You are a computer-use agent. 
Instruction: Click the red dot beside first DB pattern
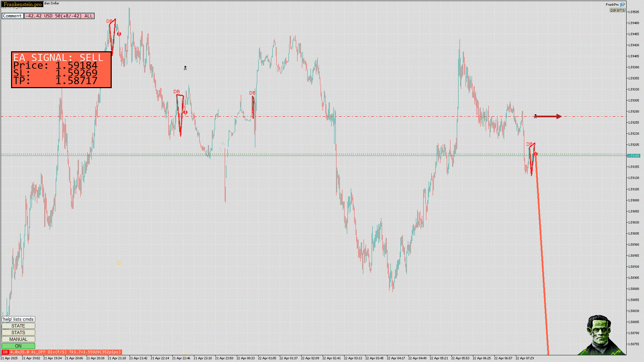pyautogui.click(x=119, y=34)
